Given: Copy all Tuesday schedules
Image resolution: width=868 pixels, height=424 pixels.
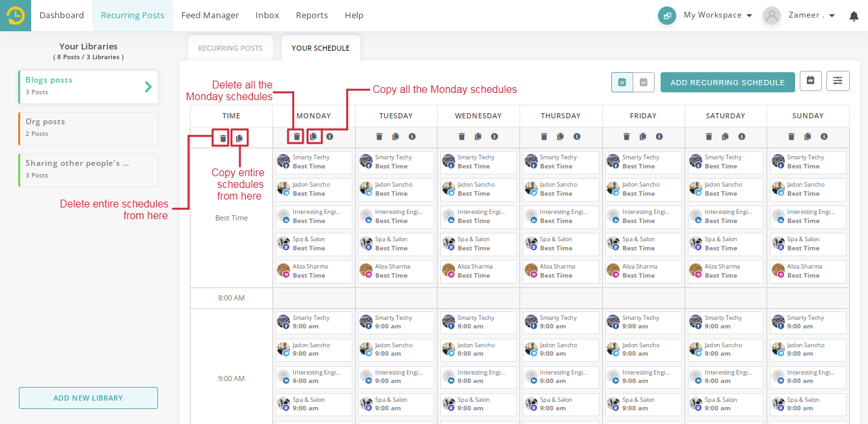Looking at the screenshot, I should (x=396, y=137).
